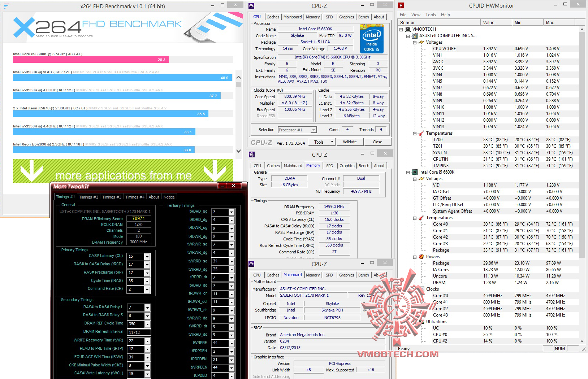Click the chip icon beside Intel Core i5 6600K
Screen dimensions: 588x379
pos(415,172)
